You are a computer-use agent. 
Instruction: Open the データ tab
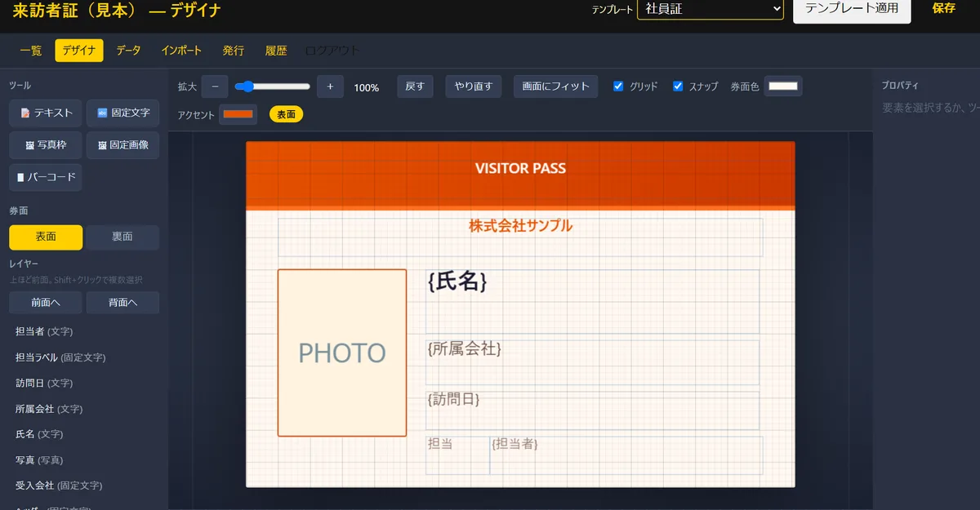point(128,51)
